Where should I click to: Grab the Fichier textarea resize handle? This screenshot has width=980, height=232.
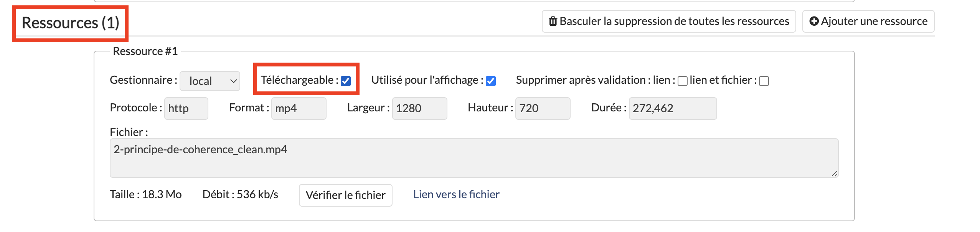click(x=834, y=174)
